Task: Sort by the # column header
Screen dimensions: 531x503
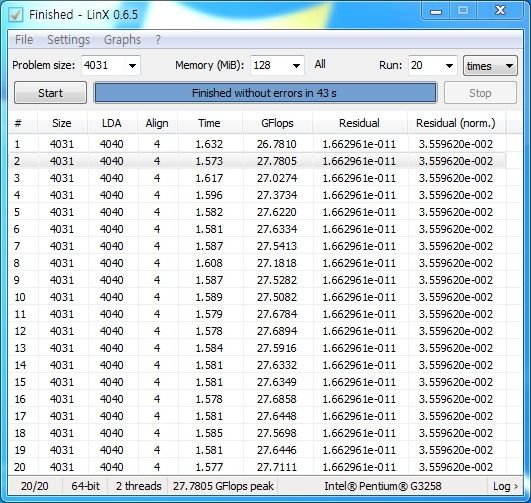Action: (23, 123)
